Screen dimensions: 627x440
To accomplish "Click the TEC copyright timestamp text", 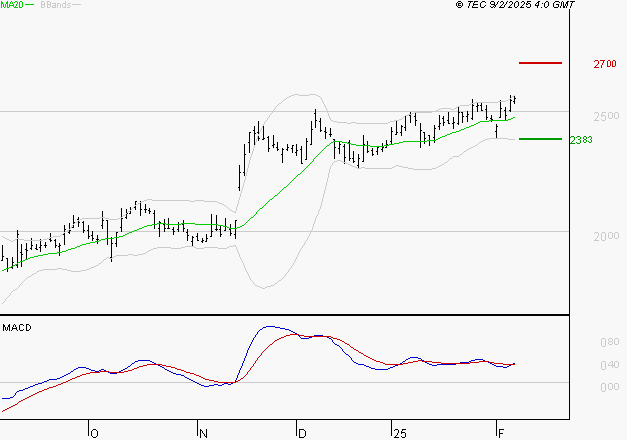I will coord(515,5).
